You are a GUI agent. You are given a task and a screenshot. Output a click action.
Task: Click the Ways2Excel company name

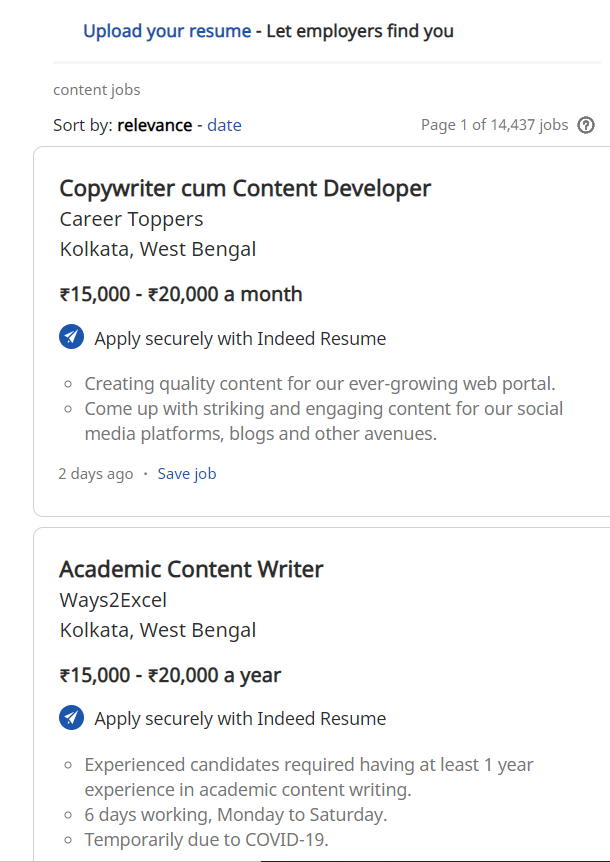pos(113,600)
